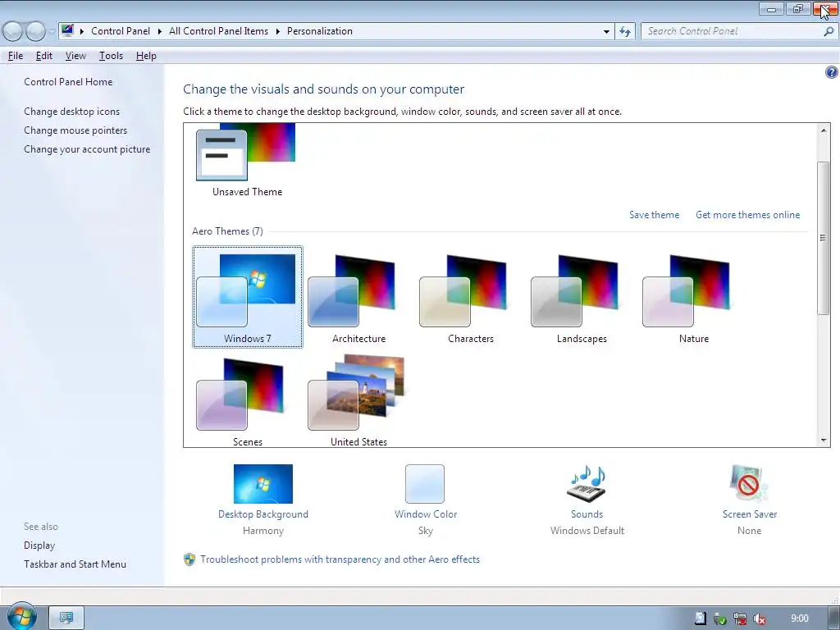Click the Show desktop button
Viewport: 840px width, 630px height.
(x=833, y=619)
